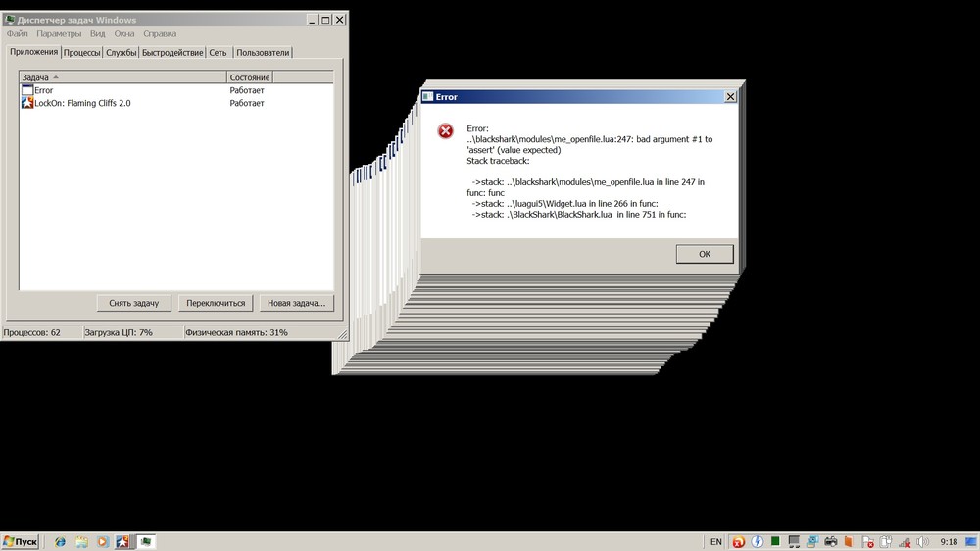Launch Internet Explorer from the taskbar
The height and width of the screenshot is (551, 980).
[x=60, y=541]
